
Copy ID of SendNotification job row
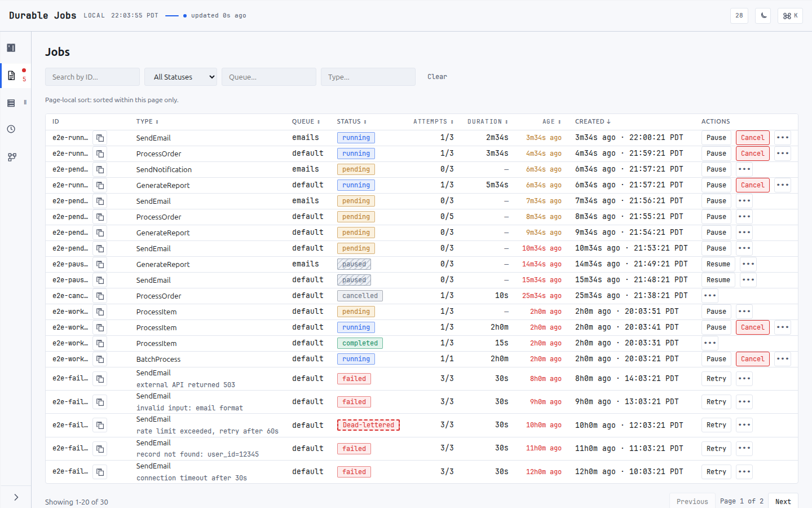[100, 169]
